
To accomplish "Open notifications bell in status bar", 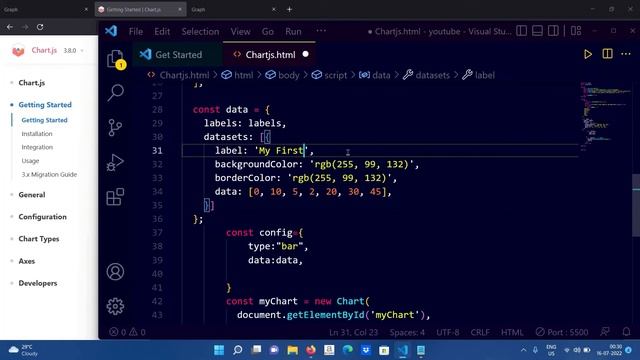I will [626, 332].
